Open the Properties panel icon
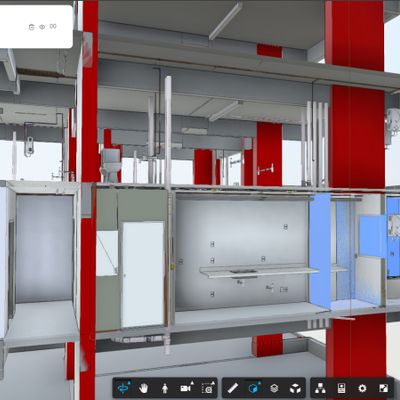This screenshot has height=400, width=400. 341,388
